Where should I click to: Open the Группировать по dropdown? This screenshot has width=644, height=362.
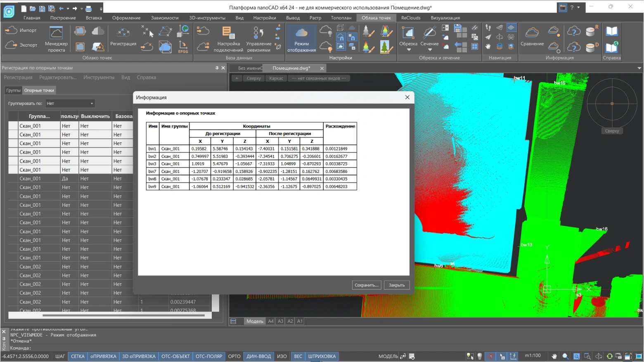click(70, 103)
